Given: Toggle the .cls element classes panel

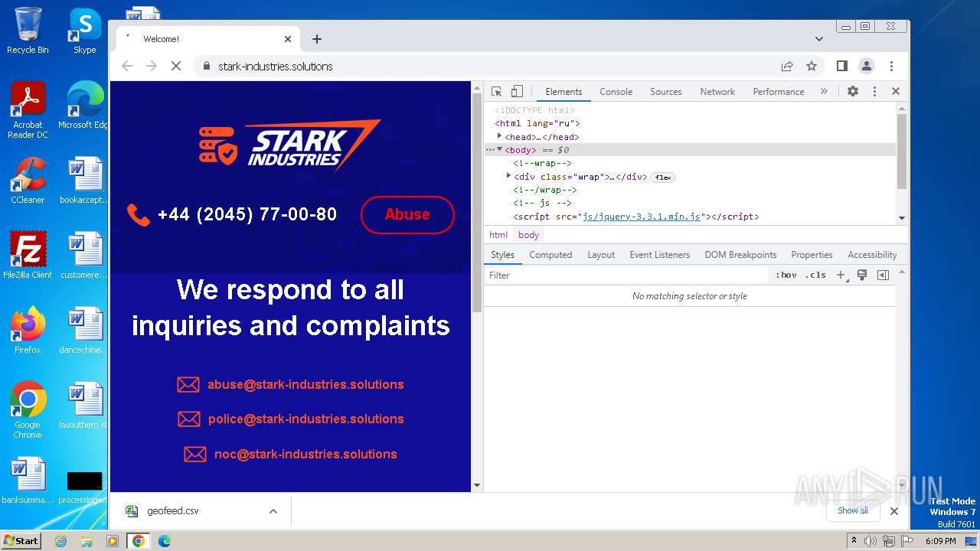Looking at the screenshot, I should click(816, 275).
